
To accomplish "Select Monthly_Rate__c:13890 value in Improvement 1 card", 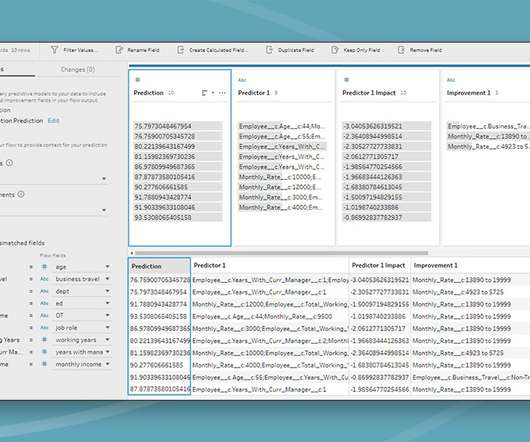I will (x=488, y=136).
